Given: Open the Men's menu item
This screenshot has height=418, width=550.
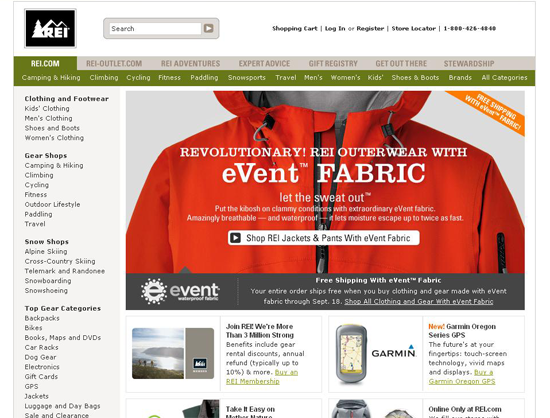Looking at the screenshot, I should pos(313,77).
